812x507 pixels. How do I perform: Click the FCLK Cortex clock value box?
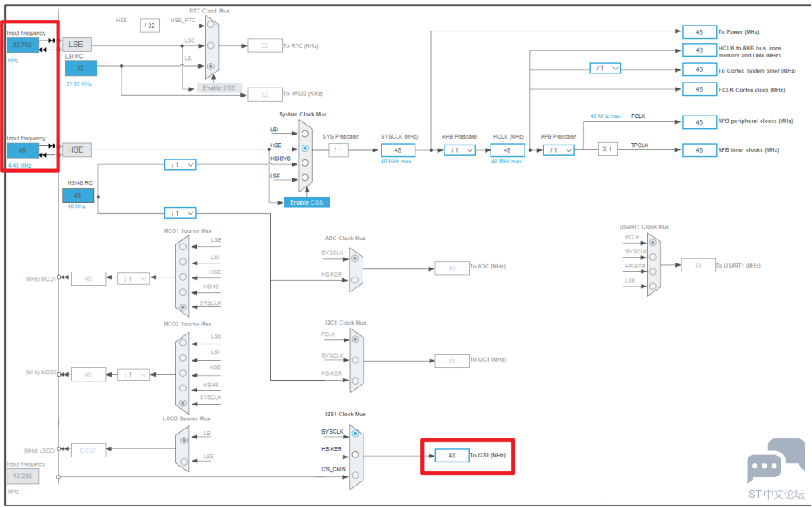[x=700, y=89]
